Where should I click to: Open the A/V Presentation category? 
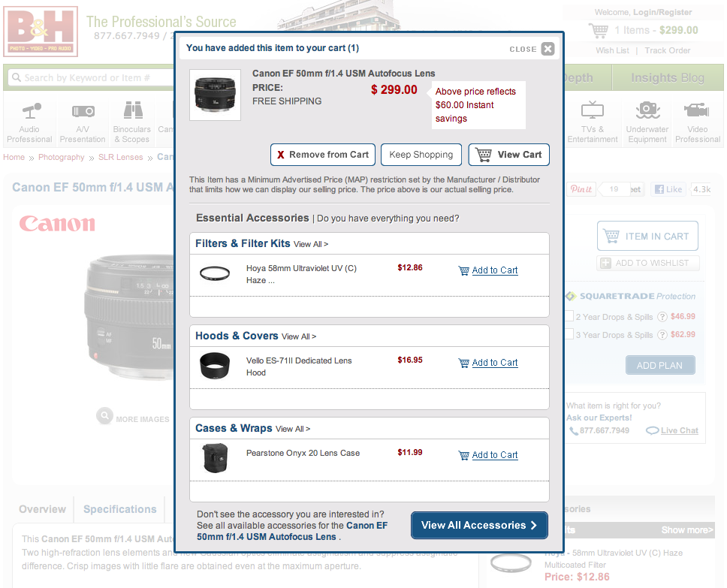83,123
